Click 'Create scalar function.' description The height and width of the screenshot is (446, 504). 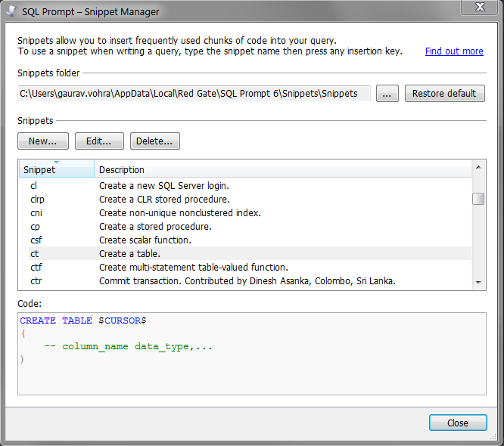click(145, 240)
